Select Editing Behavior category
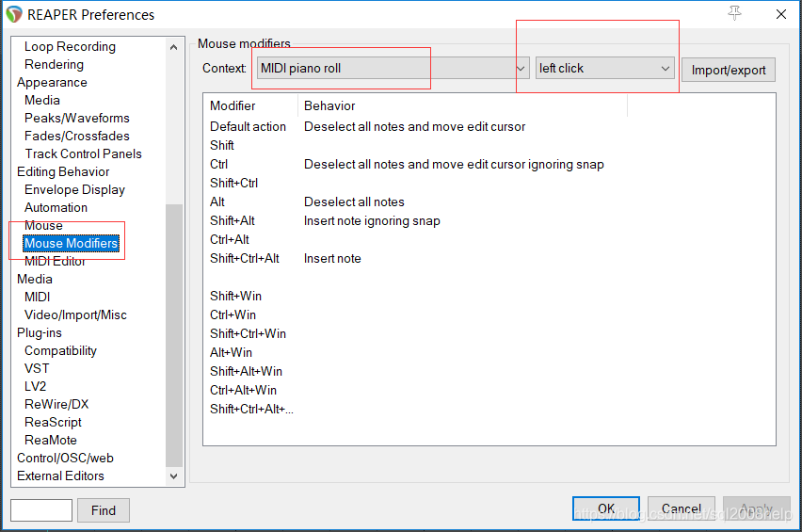This screenshot has height=532, width=802. [63, 172]
